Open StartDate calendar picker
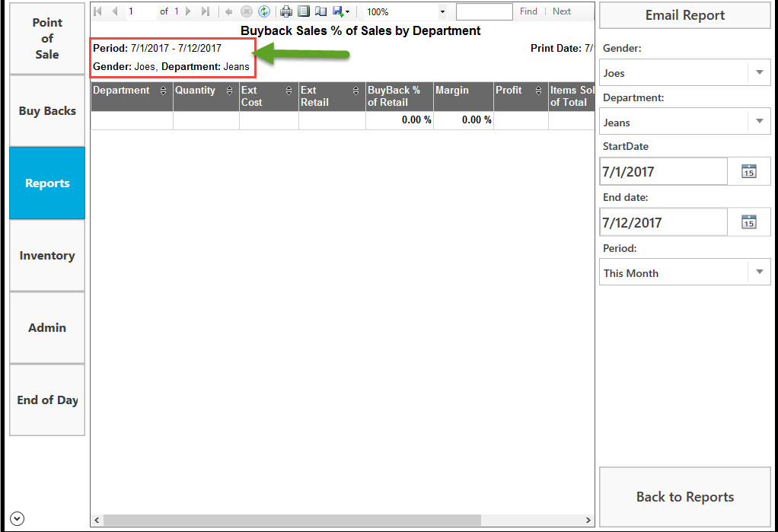 (x=749, y=172)
